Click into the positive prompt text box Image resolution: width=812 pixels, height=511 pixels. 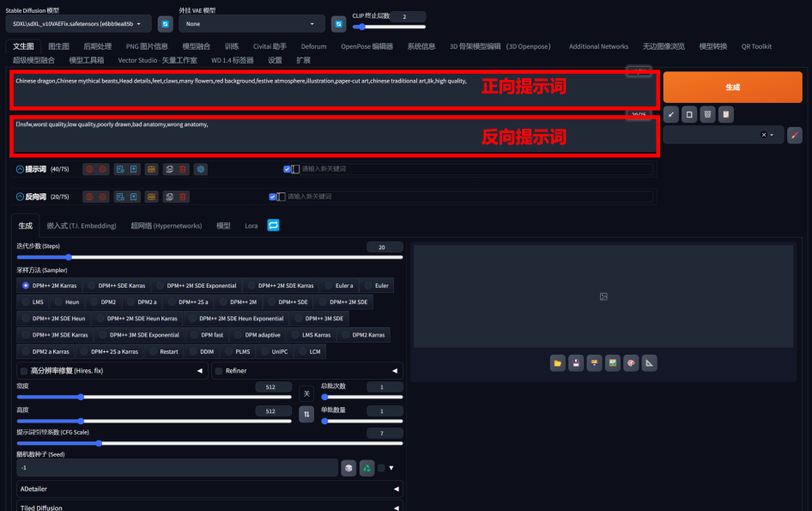click(x=335, y=89)
